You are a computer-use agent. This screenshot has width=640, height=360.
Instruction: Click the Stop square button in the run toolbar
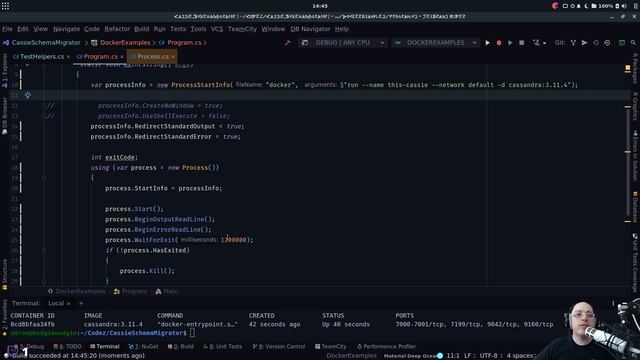pos(522,42)
